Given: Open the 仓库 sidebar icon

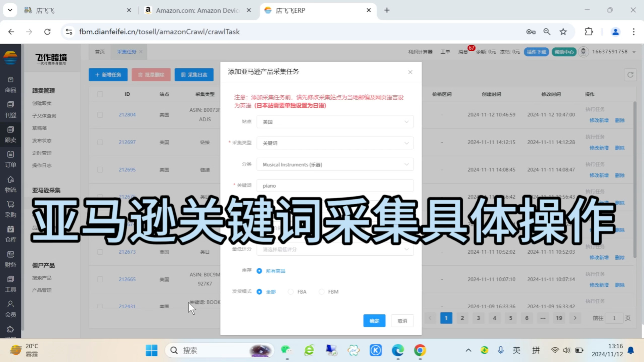Looking at the screenshot, I should point(10,234).
